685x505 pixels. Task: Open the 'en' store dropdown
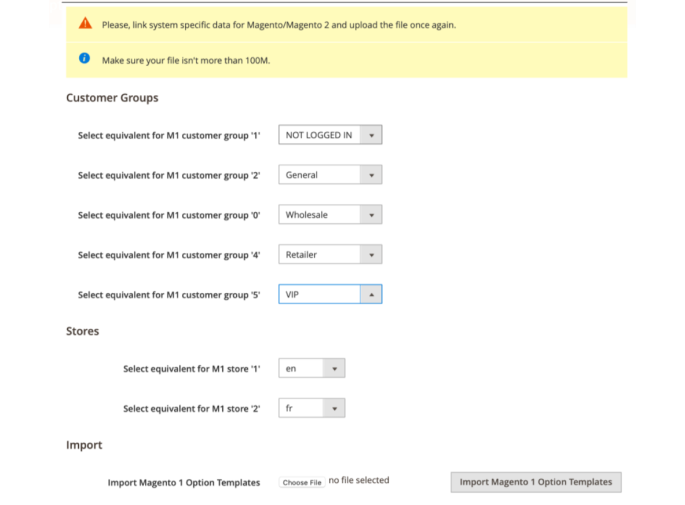pos(311,369)
